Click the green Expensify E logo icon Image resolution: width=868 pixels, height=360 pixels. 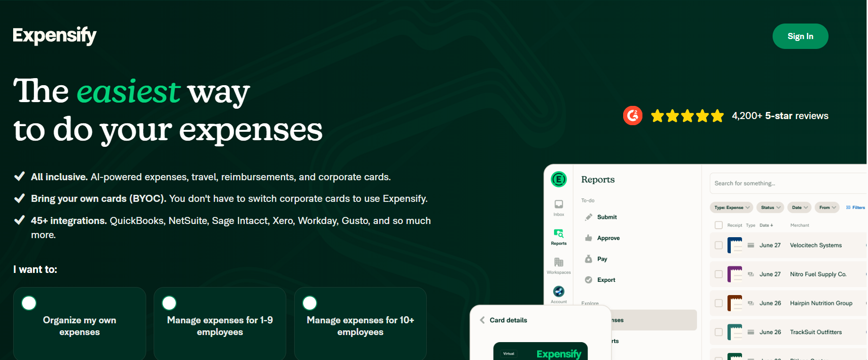559,179
